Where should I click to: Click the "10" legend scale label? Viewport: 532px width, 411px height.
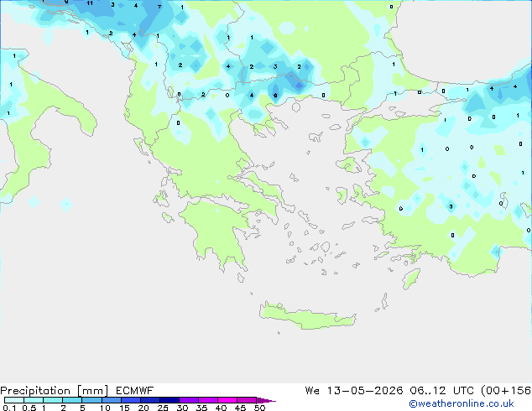(105, 408)
